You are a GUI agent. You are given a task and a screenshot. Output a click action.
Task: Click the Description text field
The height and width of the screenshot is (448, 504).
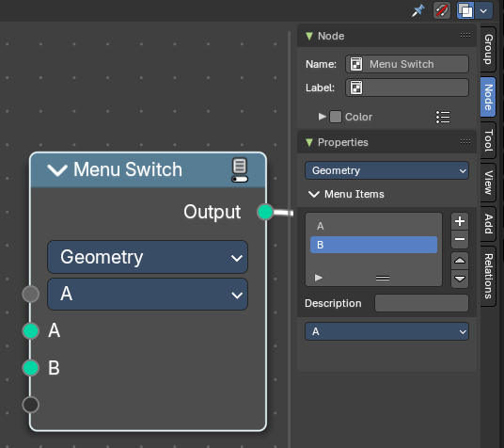[x=421, y=303]
